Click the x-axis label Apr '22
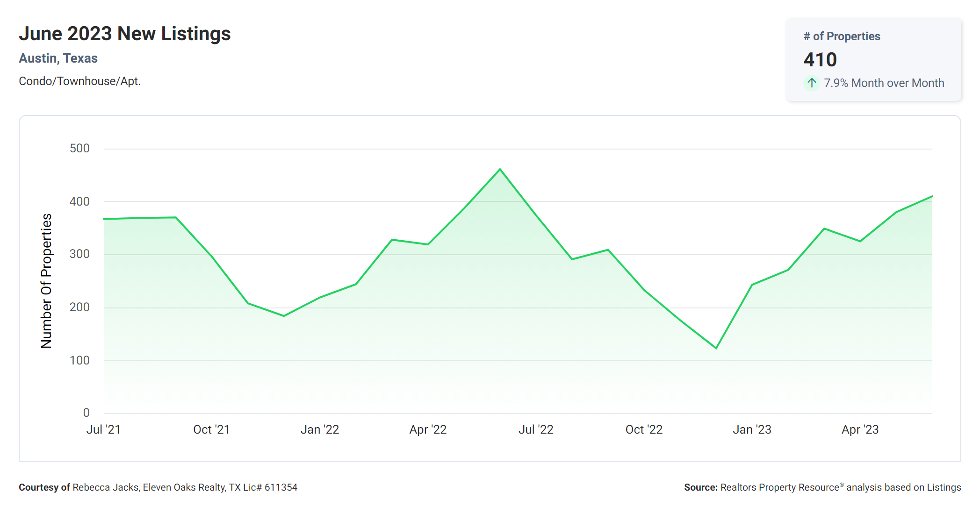980x514 pixels. click(x=428, y=429)
